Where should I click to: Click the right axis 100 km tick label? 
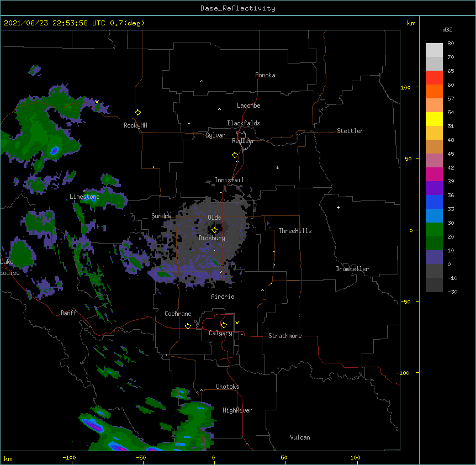pos(405,87)
